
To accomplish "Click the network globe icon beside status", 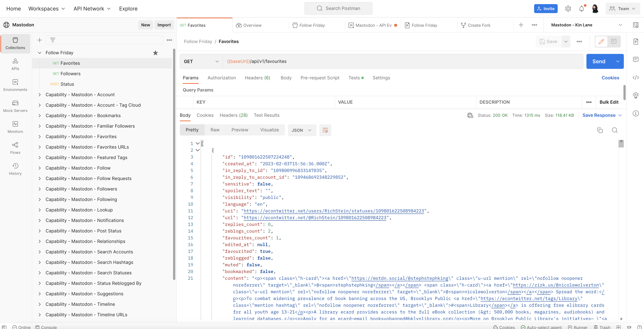I will 470,115.
